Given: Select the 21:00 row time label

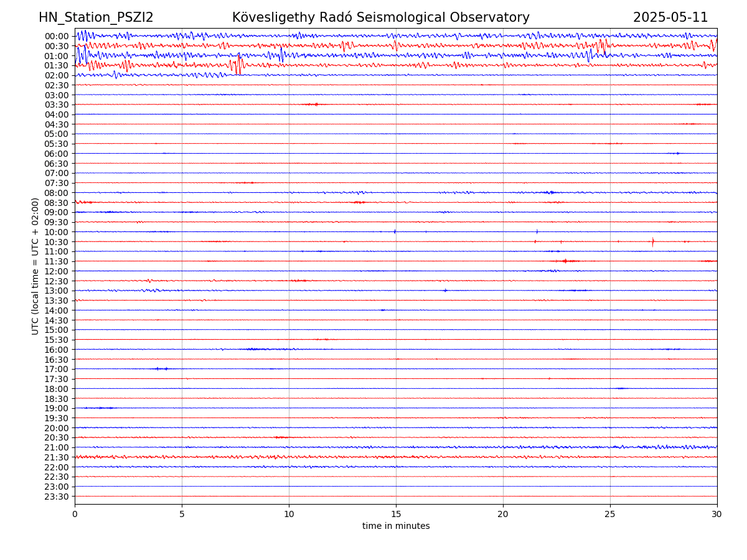Looking at the screenshot, I should (x=57, y=447).
